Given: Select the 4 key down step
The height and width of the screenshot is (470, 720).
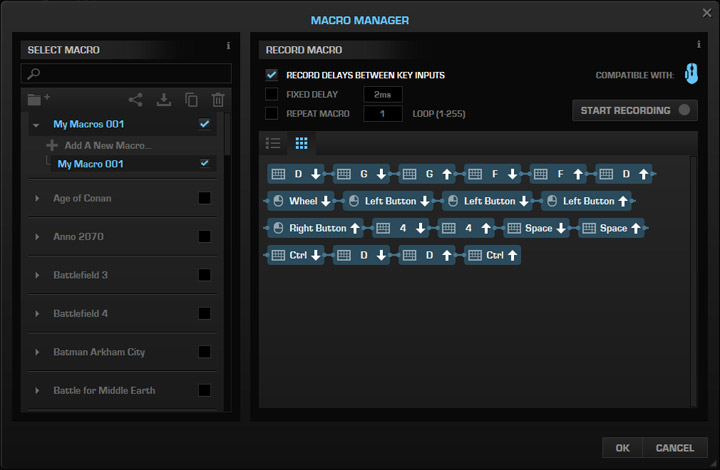Looking at the screenshot, I should 400,228.
